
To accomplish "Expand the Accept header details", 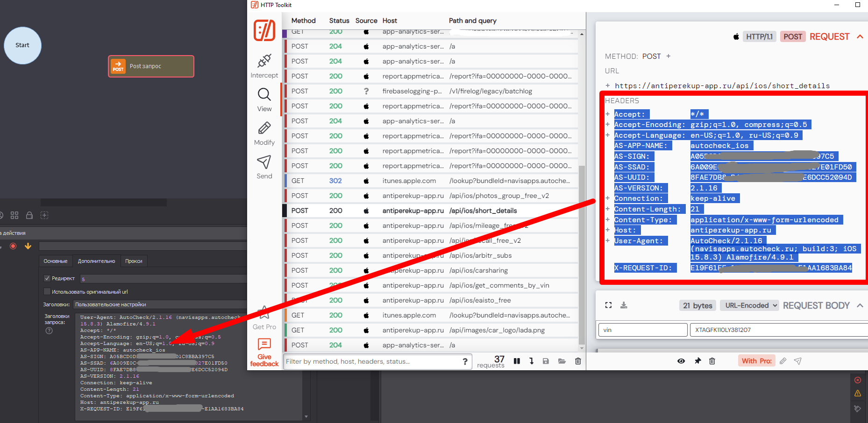I will tap(608, 114).
